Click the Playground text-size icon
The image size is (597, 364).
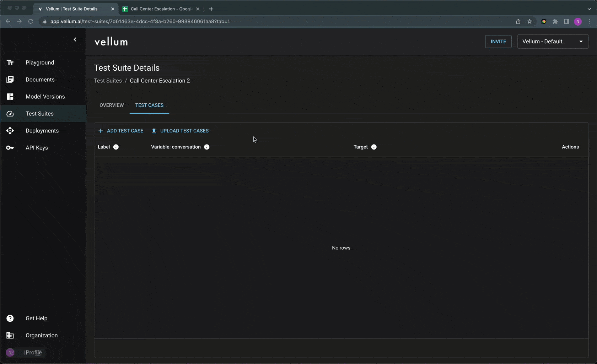pos(10,63)
